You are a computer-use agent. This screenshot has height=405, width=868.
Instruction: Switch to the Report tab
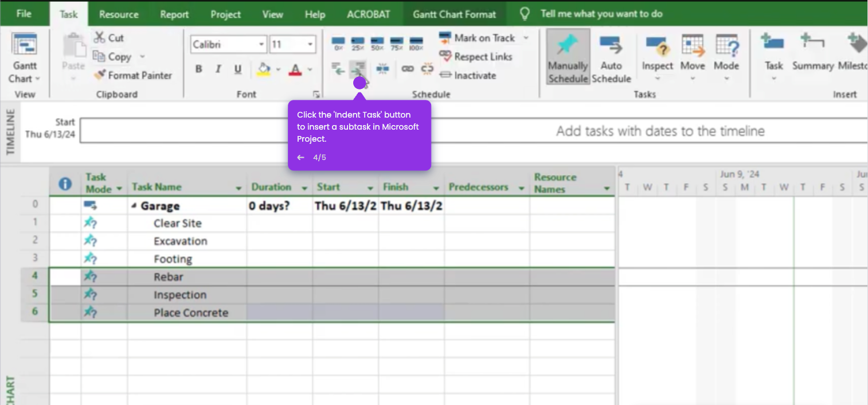click(x=174, y=14)
